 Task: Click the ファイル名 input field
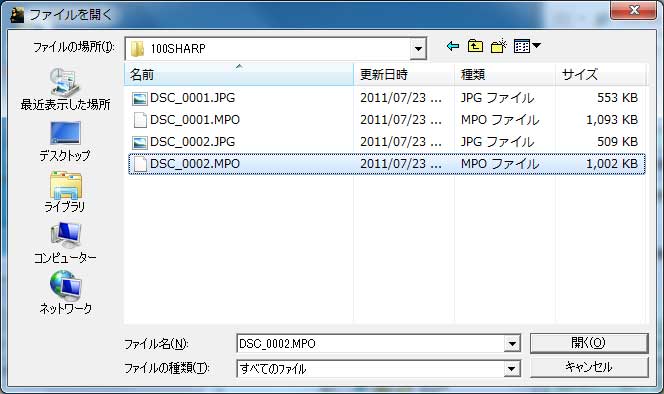[371, 344]
